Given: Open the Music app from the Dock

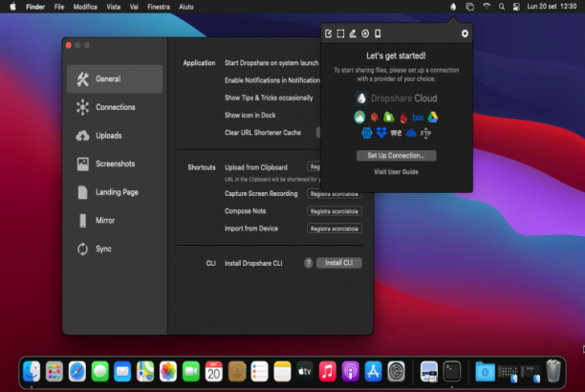Looking at the screenshot, I should coord(328,372).
